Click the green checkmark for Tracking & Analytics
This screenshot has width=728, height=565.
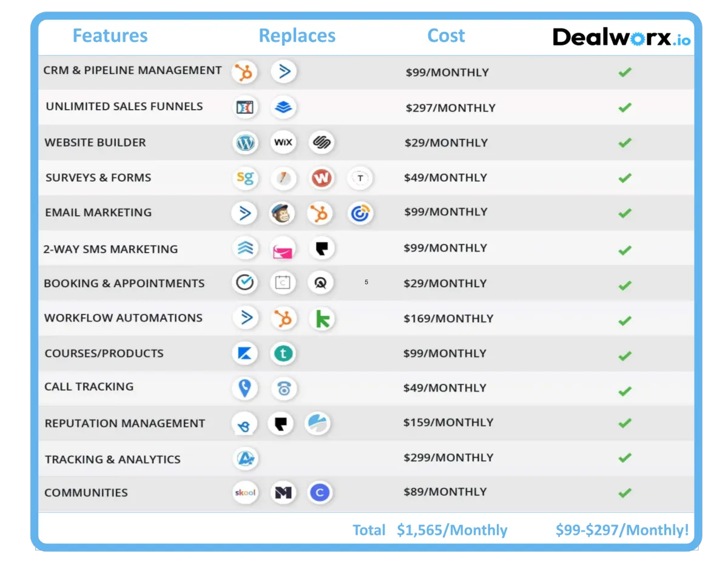tap(625, 458)
